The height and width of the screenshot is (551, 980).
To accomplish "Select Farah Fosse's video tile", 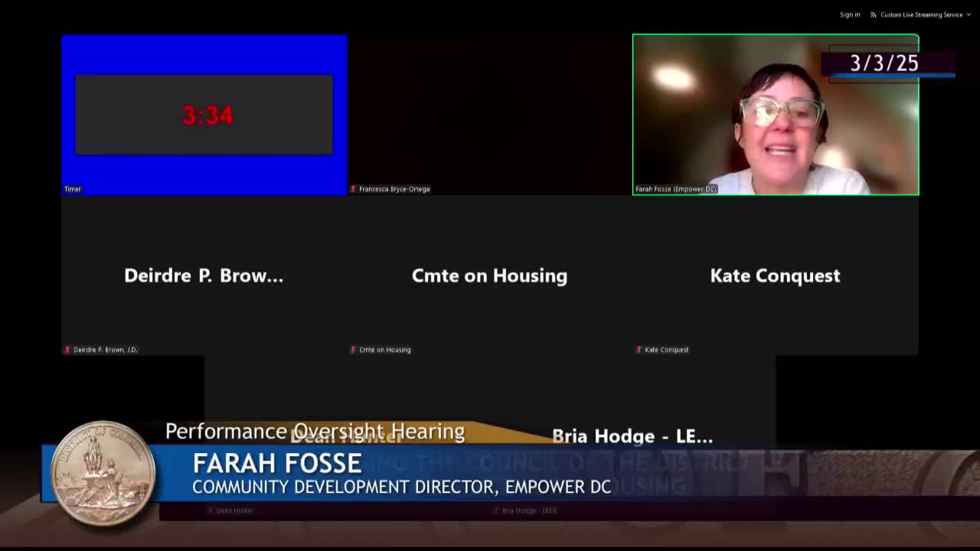I will (x=776, y=115).
